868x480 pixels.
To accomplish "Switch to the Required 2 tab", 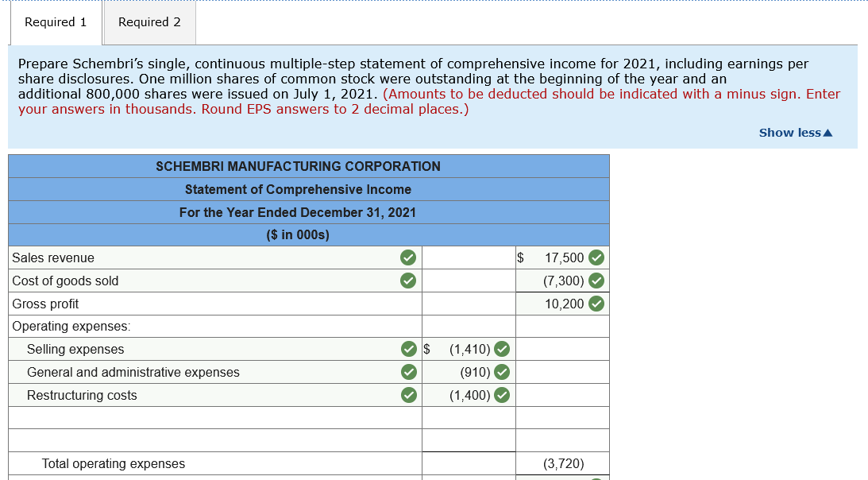I will pos(149,22).
